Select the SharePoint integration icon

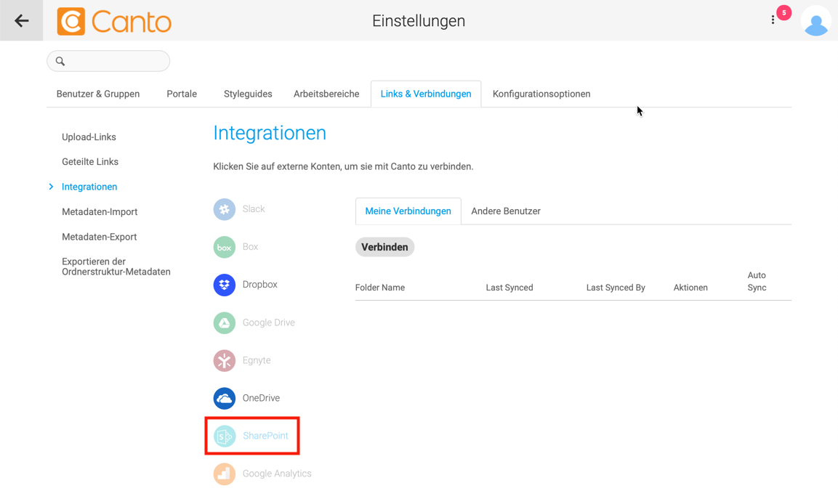click(225, 436)
